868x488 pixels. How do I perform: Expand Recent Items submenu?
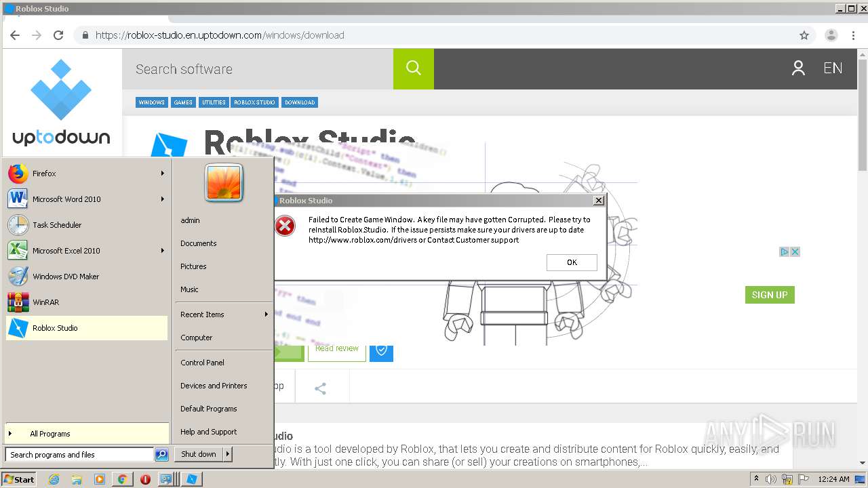[266, 314]
